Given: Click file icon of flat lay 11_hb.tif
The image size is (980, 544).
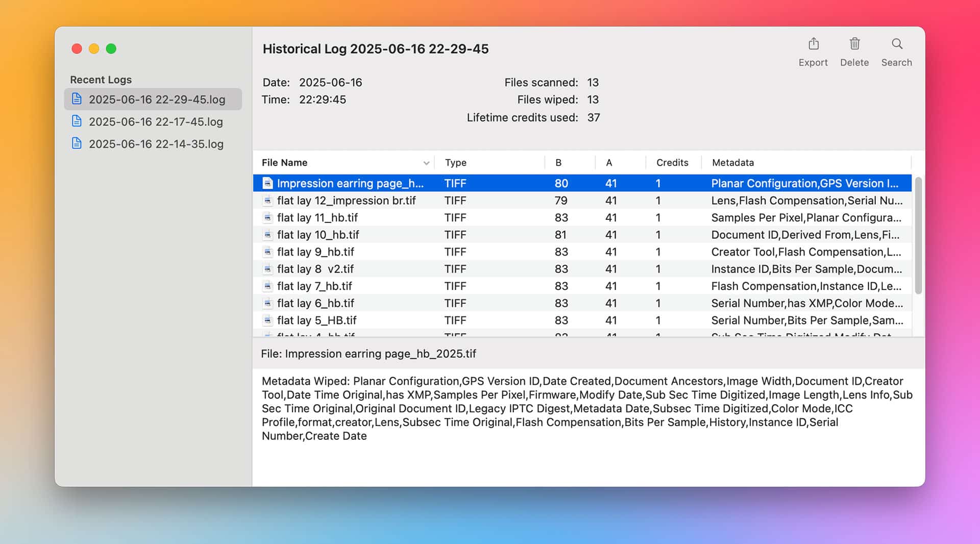Looking at the screenshot, I should click(267, 217).
